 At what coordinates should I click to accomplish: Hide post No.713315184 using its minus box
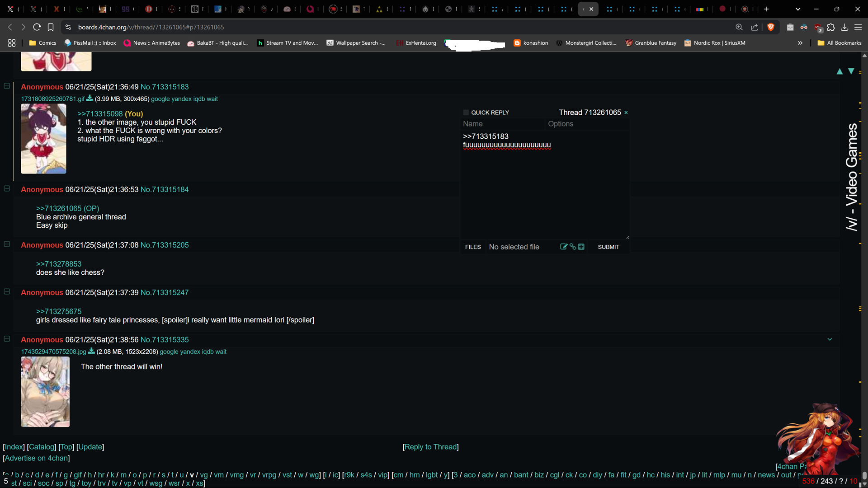7,188
